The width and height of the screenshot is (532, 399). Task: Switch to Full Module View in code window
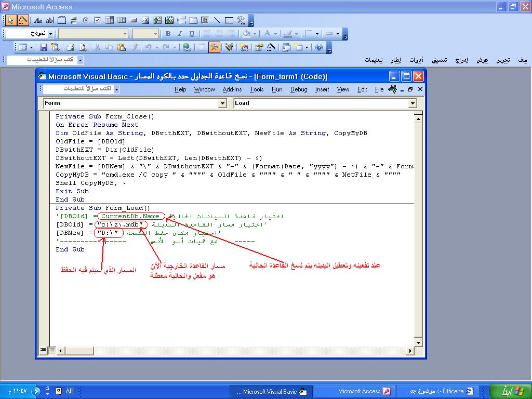[51, 351]
